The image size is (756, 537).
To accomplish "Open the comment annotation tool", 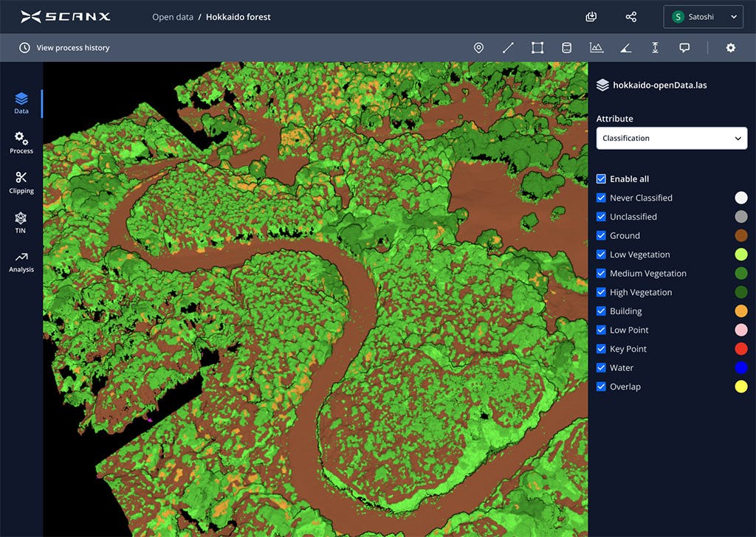I will (684, 47).
